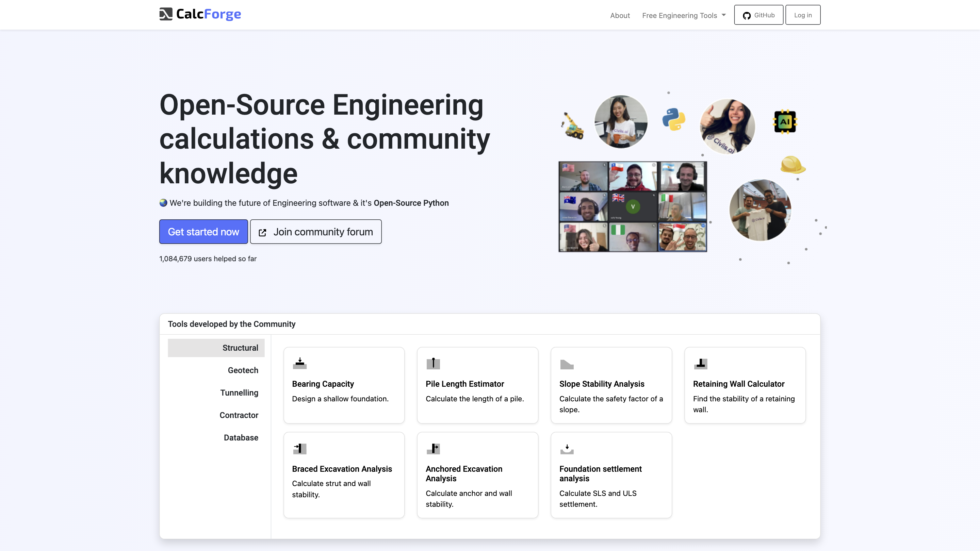The height and width of the screenshot is (551, 980).
Task: Open the Join community forum link
Action: 315,232
